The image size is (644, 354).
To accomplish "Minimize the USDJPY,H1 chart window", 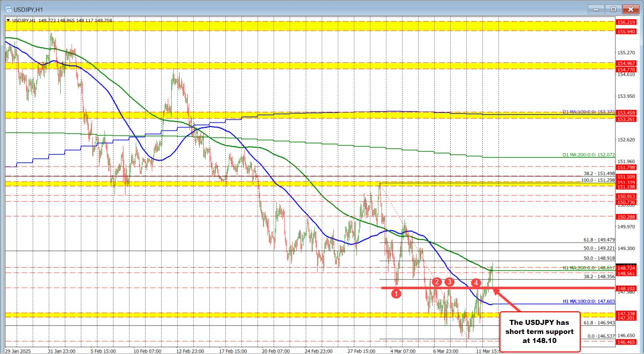I will point(597,9).
